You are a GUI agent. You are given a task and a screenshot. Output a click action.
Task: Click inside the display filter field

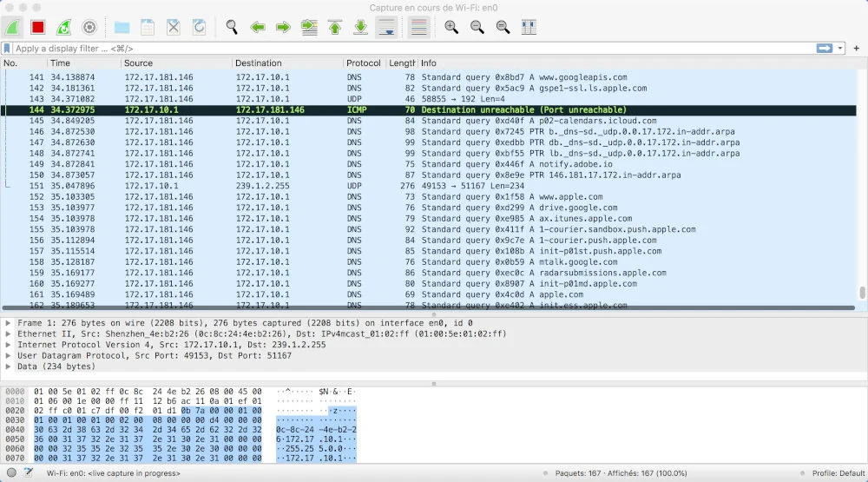[x=414, y=49]
